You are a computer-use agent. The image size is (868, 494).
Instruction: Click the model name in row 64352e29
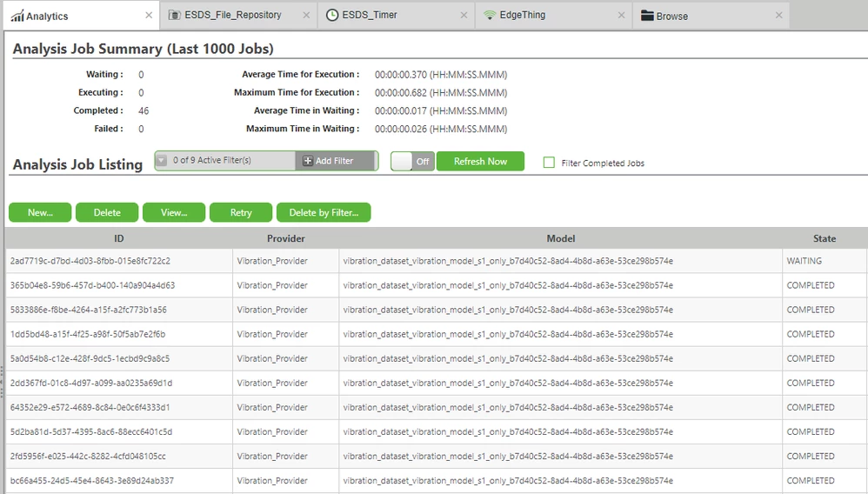508,407
